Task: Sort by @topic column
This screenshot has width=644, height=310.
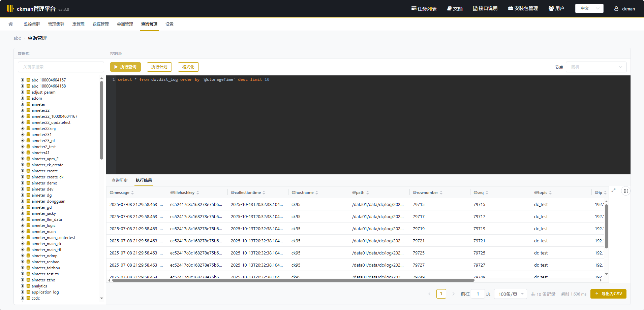Action: pyautogui.click(x=550, y=193)
